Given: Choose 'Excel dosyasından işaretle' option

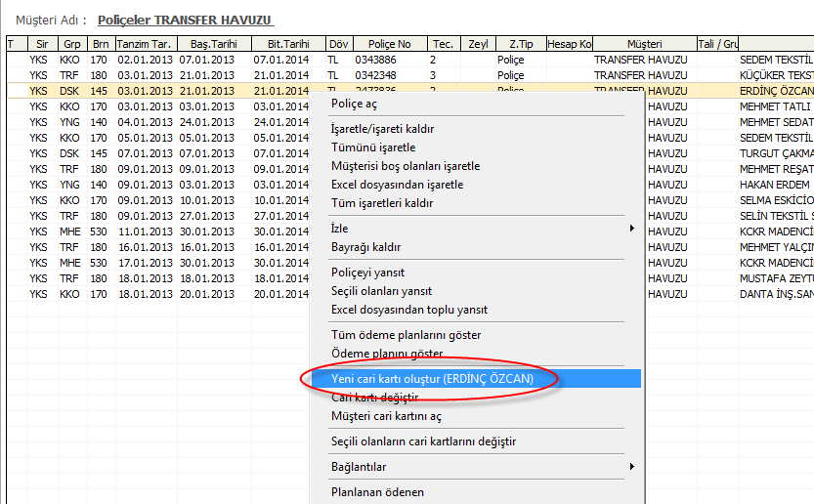Looking at the screenshot, I should click(397, 185).
